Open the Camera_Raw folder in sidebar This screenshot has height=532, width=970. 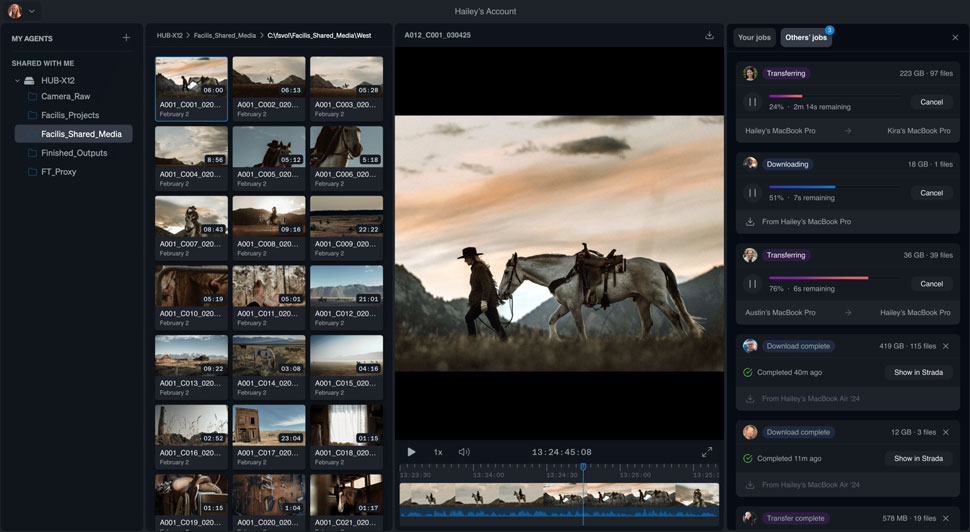click(x=66, y=97)
